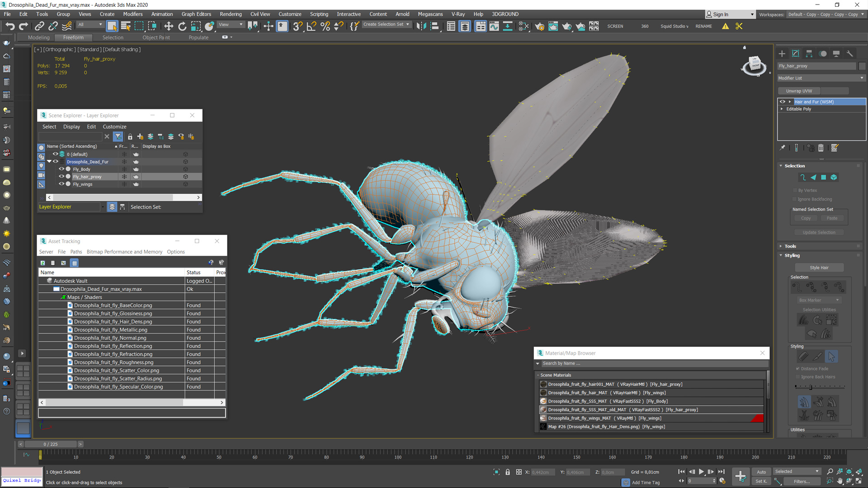Toggle visibility of 0 (default) layer
Screen dimensions: 868x488
tap(55, 154)
